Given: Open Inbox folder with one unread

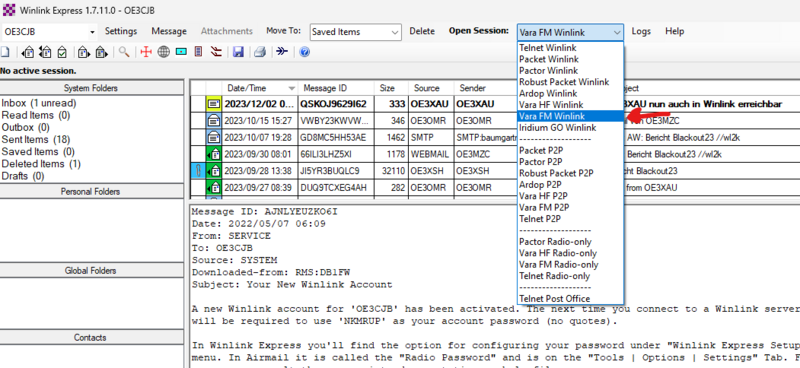Looking at the screenshot, I should (39, 103).
